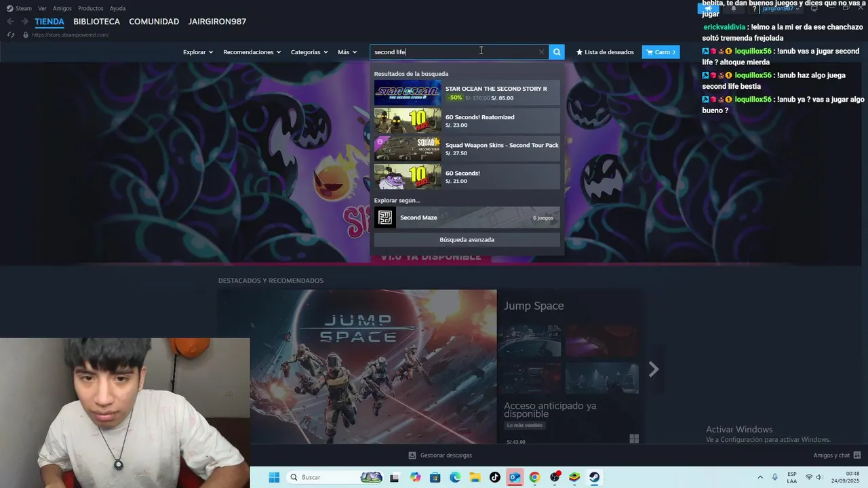Open TikTok from the taskbar
The width and height of the screenshot is (868, 488).
[495, 477]
